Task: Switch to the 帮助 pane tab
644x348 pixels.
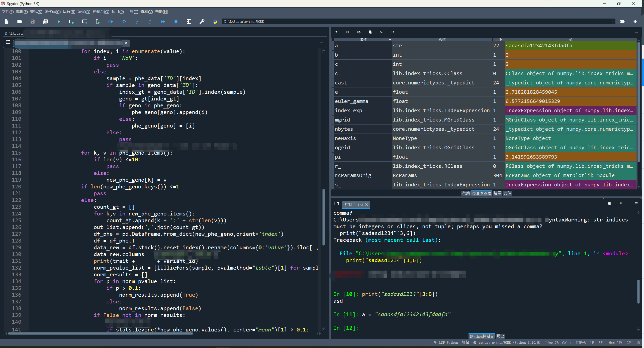Action: 466,193
